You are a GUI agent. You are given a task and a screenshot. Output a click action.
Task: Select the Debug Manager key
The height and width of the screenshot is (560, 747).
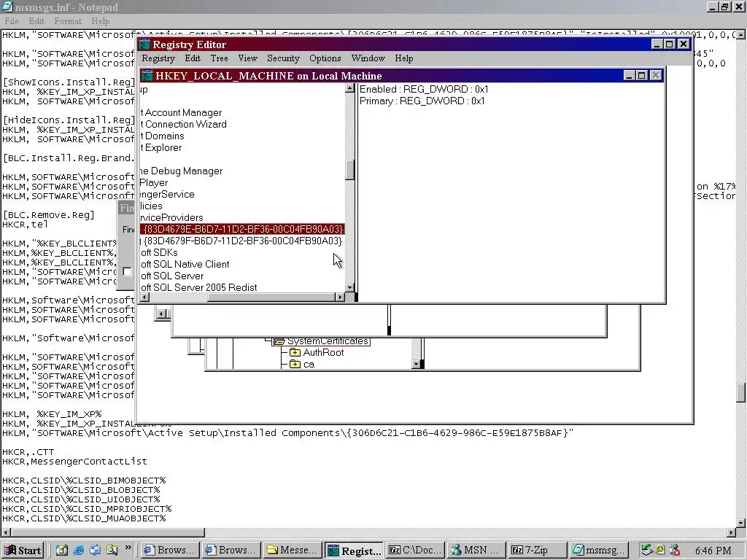coord(181,171)
